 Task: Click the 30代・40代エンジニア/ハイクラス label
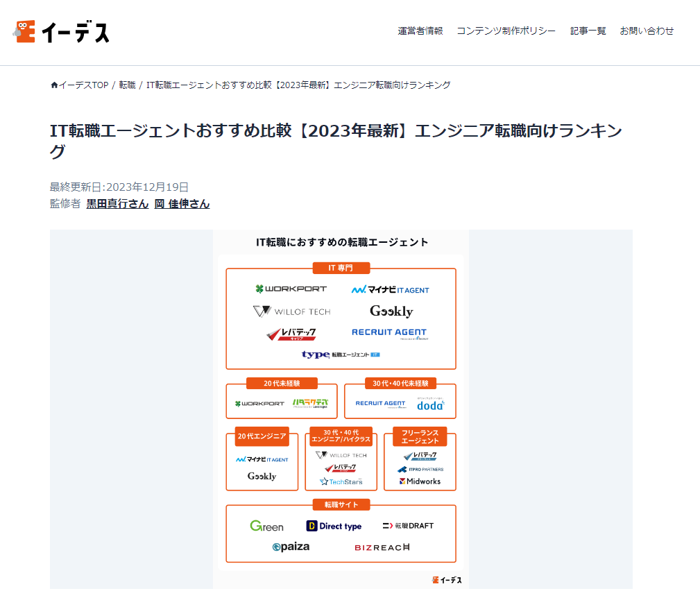[341, 436]
